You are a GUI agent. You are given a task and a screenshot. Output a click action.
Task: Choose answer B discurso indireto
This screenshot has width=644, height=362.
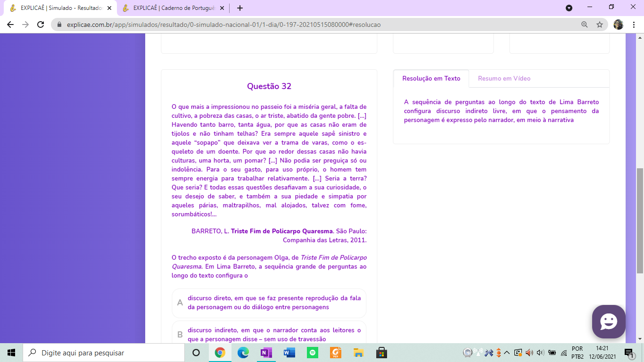pyautogui.click(x=269, y=332)
